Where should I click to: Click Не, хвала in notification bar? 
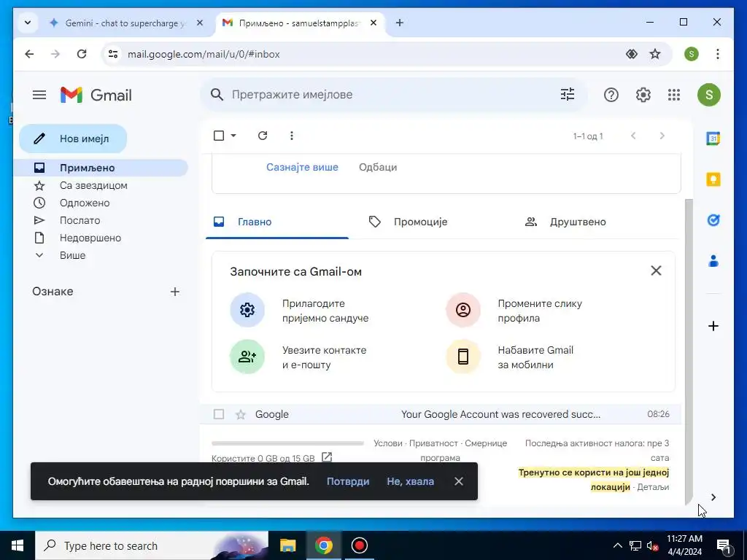(x=410, y=481)
